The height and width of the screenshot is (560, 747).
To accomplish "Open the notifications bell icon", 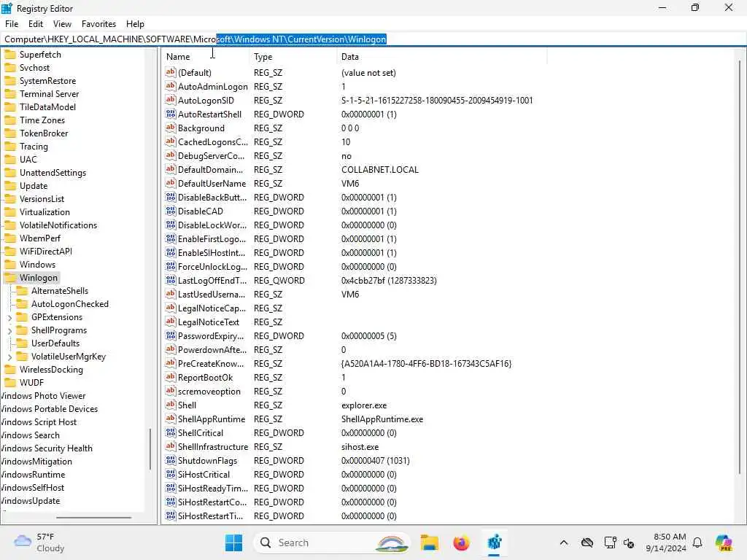I will (x=697, y=542).
